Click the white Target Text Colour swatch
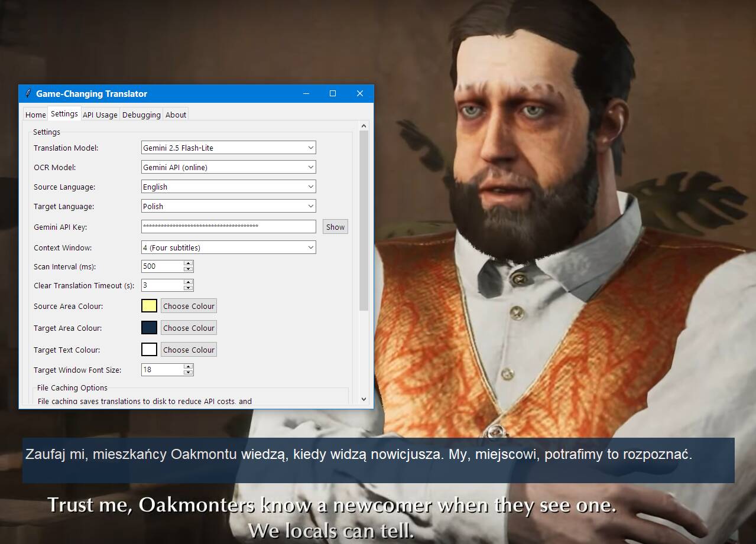 coord(150,350)
